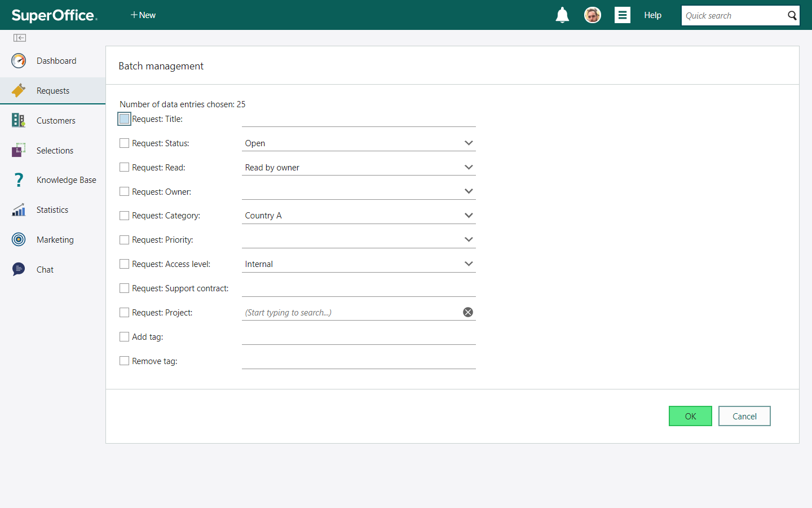Click the SuperOffice logo
The image size is (812, 508).
coord(55,15)
